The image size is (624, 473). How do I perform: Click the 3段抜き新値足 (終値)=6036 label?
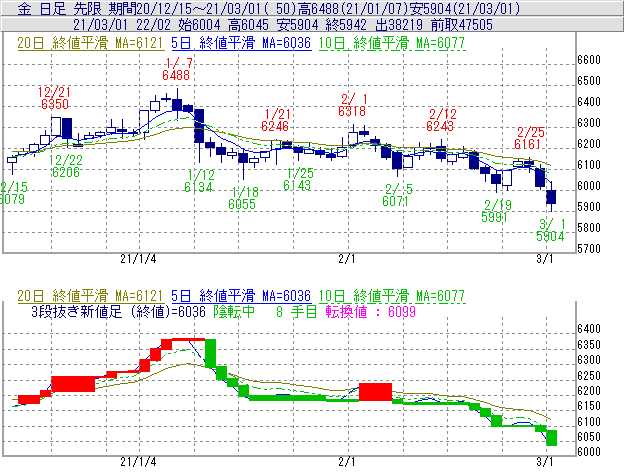click(118, 311)
